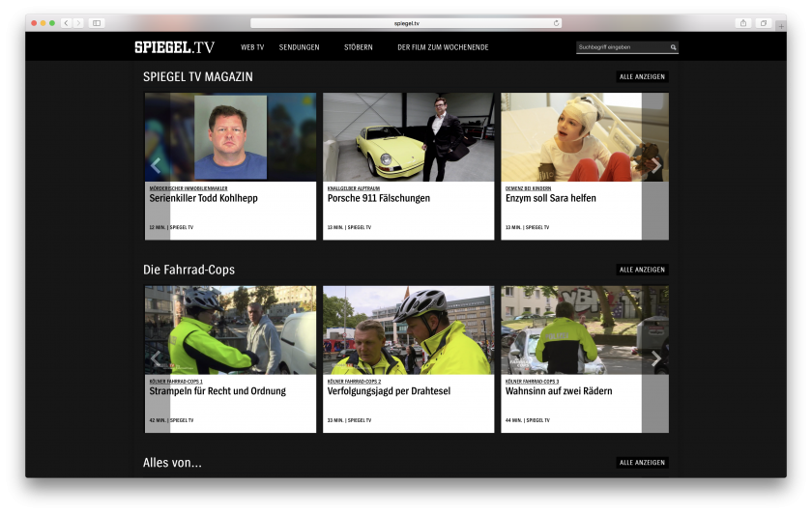
Task: Open Verfolgungsjagd per Drahtesel title link
Action: (x=389, y=391)
